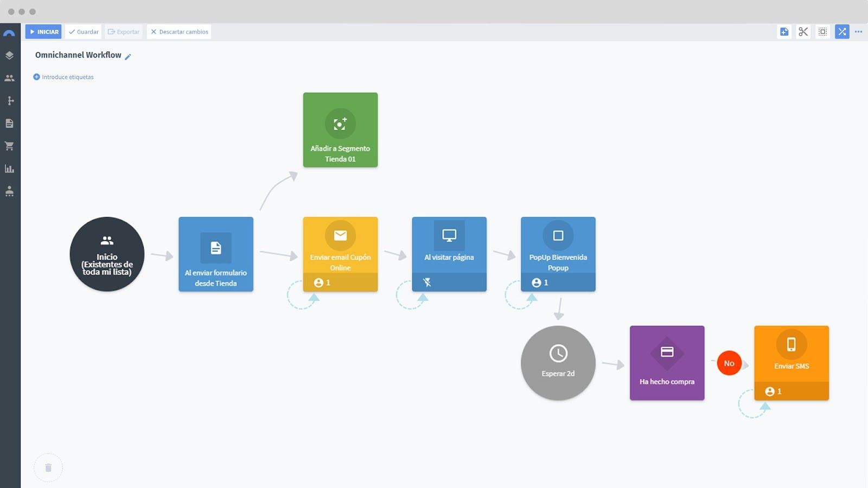Image resolution: width=868 pixels, height=488 pixels.
Task: Select the Enviar email Cupón Online node
Action: coord(340,254)
